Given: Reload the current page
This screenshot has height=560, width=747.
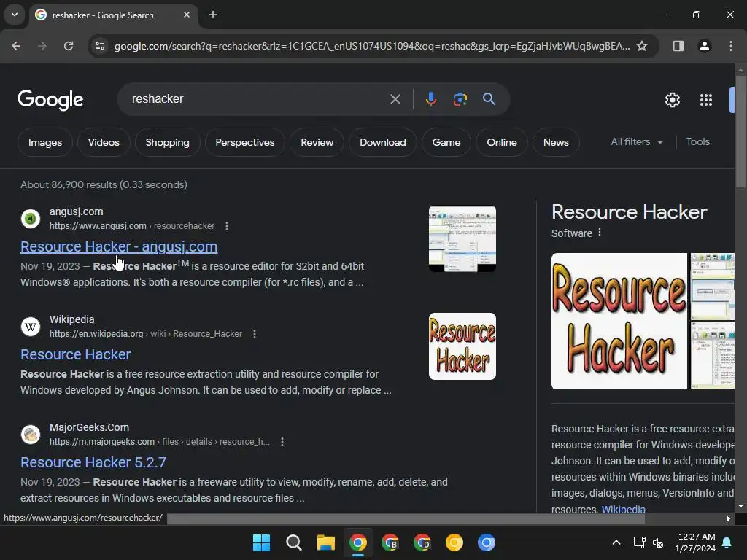Looking at the screenshot, I should point(69,46).
